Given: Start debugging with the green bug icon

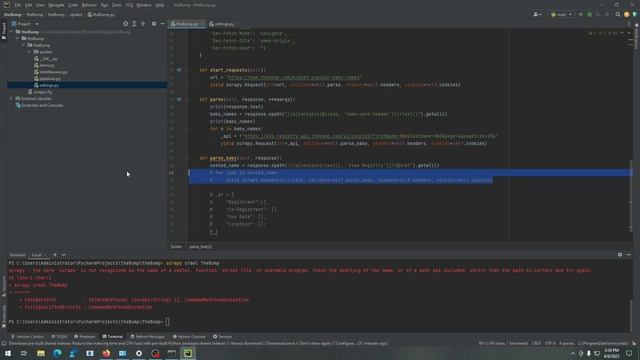Looking at the screenshot, I should tap(589, 14).
